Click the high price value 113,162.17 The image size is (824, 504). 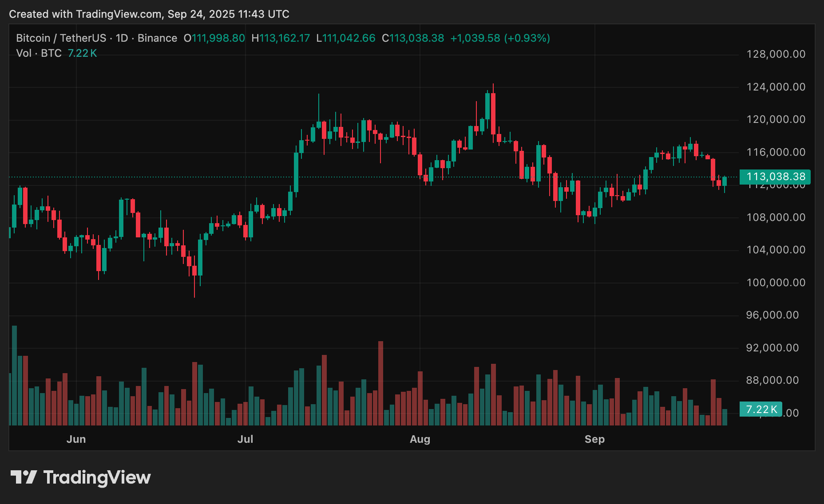pyautogui.click(x=284, y=38)
